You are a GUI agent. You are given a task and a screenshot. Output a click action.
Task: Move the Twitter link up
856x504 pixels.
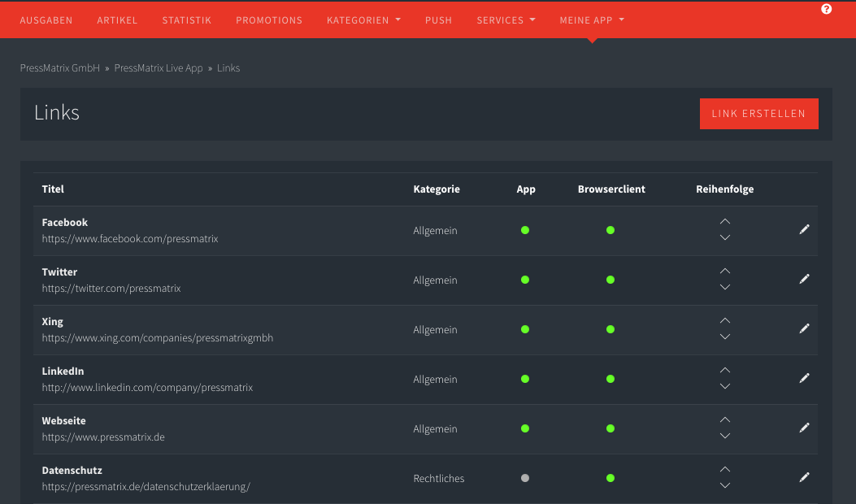tap(724, 272)
